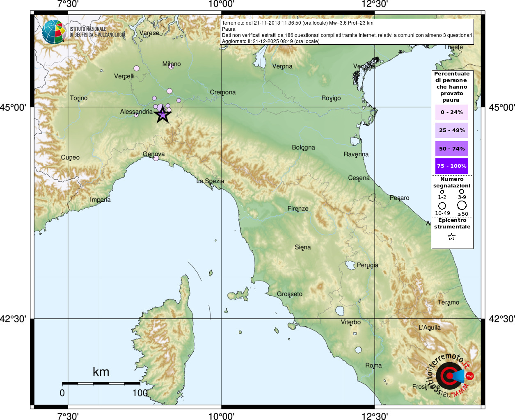Select the 1-2 reports circle in legend

click(442, 192)
